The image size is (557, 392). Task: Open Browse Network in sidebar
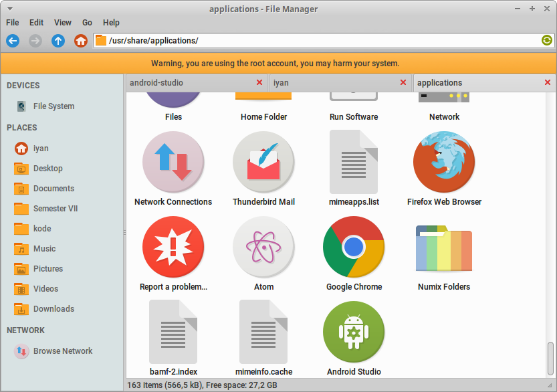[63, 351]
